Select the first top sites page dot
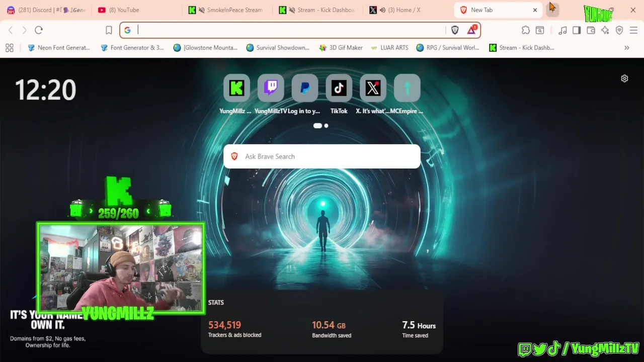Image resolution: width=644 pixels, height=362 pixels. coord(317,126)
